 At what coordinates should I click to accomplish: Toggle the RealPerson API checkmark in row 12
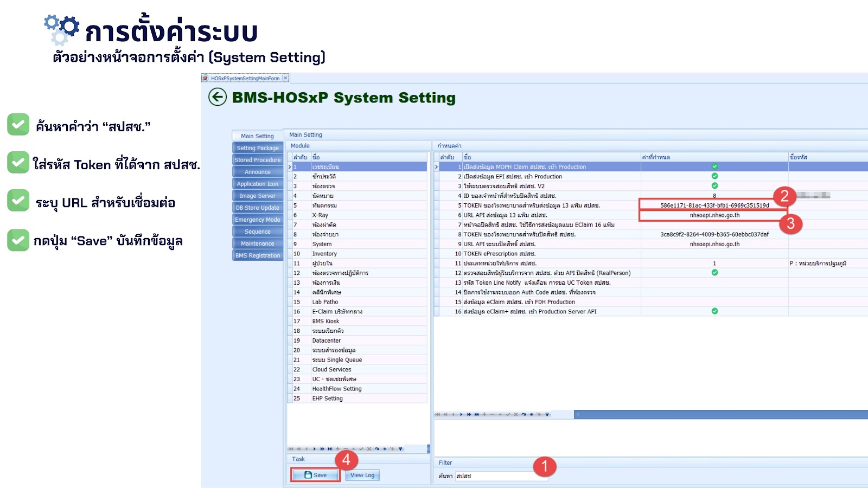click(x=714, y=273)
